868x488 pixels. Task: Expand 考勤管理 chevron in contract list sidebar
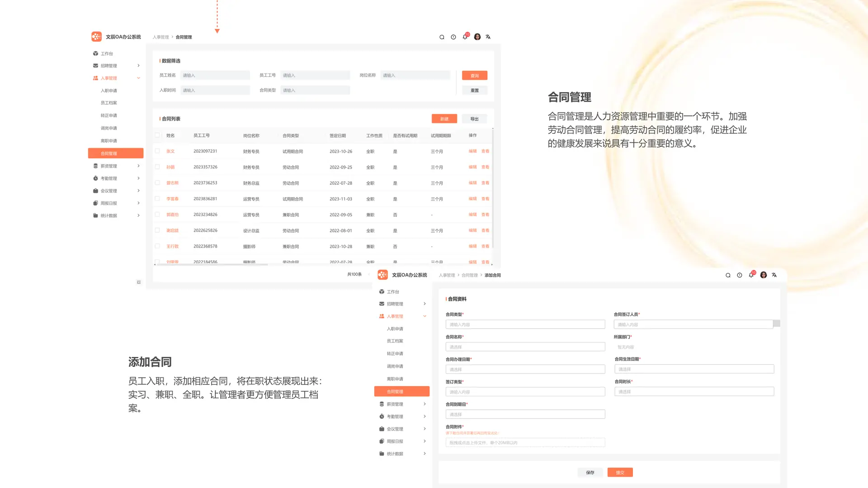click(x=138, y=178)
